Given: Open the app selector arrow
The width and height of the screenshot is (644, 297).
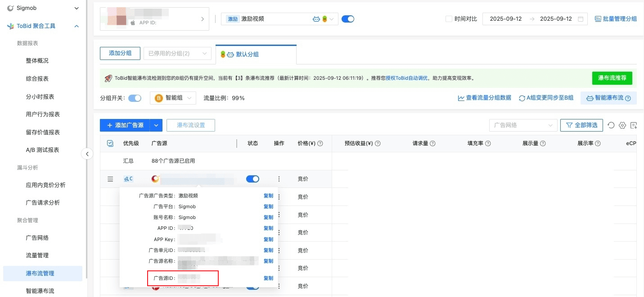Looking at the screenshot, I should (203, 19).
